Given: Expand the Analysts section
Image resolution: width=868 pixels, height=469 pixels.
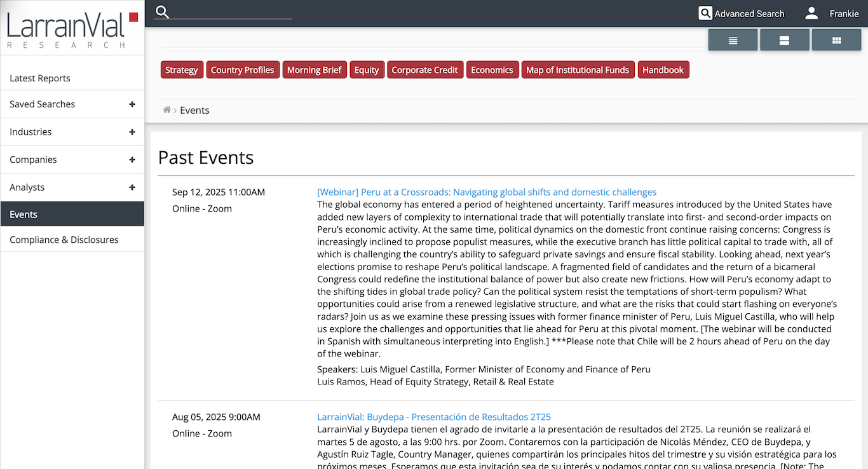Looking at the screenshot, I should click(x=132, y=187).
